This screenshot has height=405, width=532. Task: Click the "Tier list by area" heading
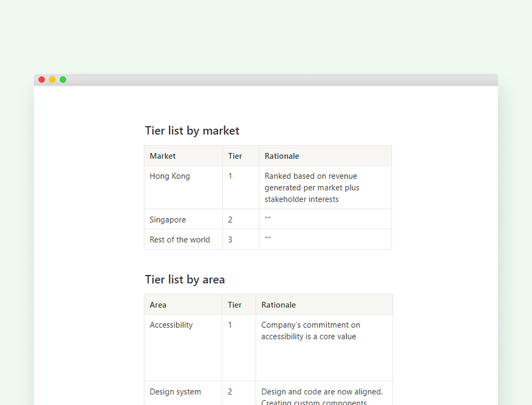[185, 280]
